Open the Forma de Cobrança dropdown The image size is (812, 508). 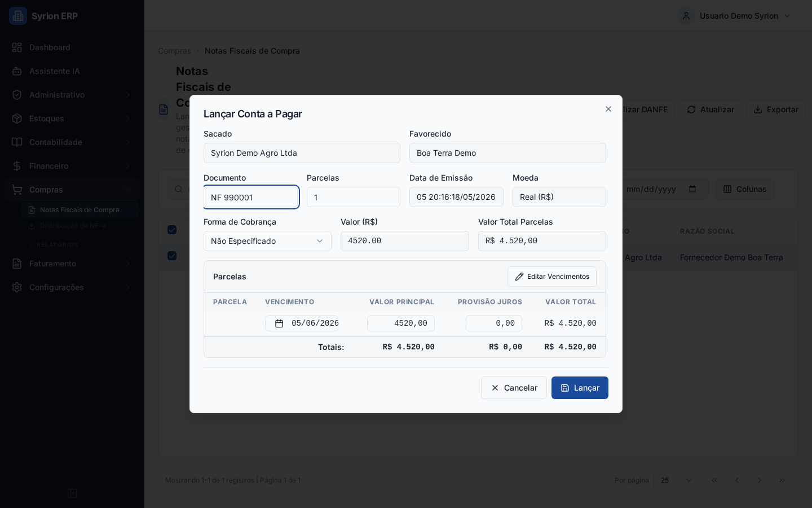tap(267, 241)
